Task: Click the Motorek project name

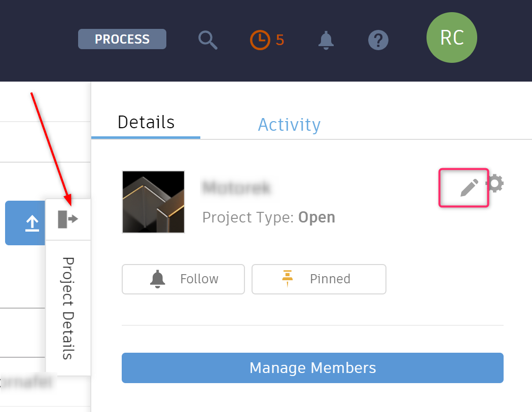Action: coord(237,188)
